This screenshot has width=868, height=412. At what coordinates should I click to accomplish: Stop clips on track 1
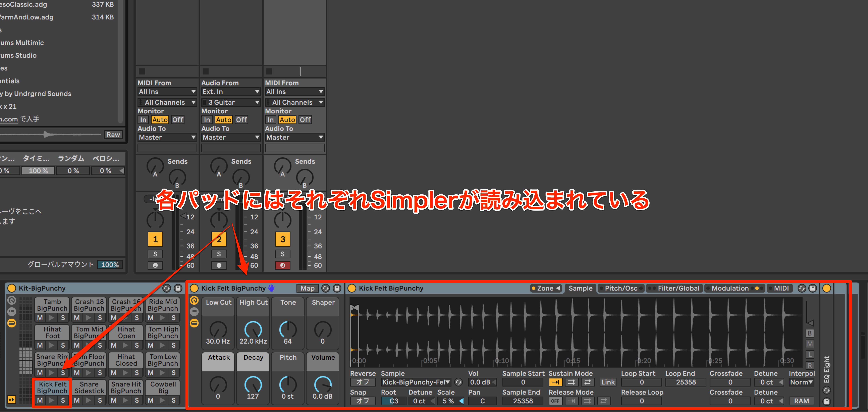tap(142, 71)
